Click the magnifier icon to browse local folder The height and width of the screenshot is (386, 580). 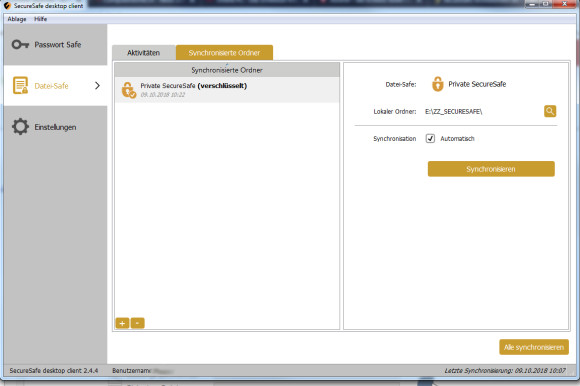pos(550,111)
